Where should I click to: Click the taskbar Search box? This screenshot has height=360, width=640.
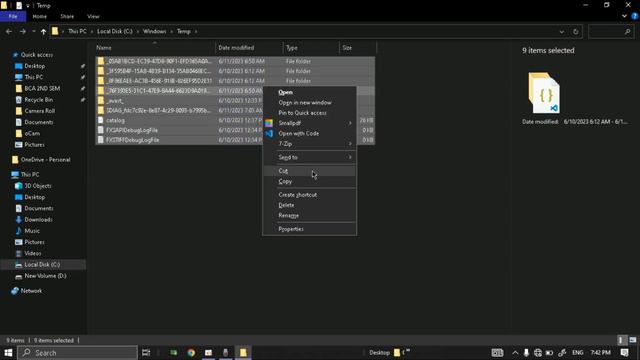pos(78,353)
